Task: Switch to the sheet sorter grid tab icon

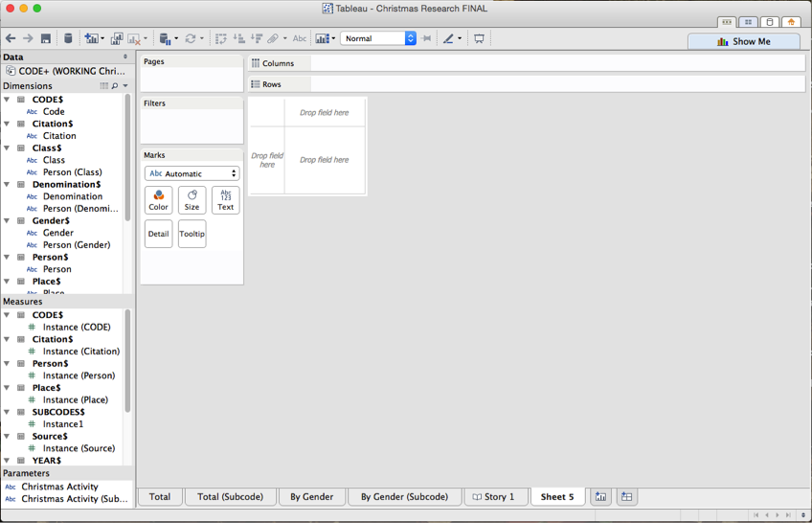Action: tap(748, 22)
